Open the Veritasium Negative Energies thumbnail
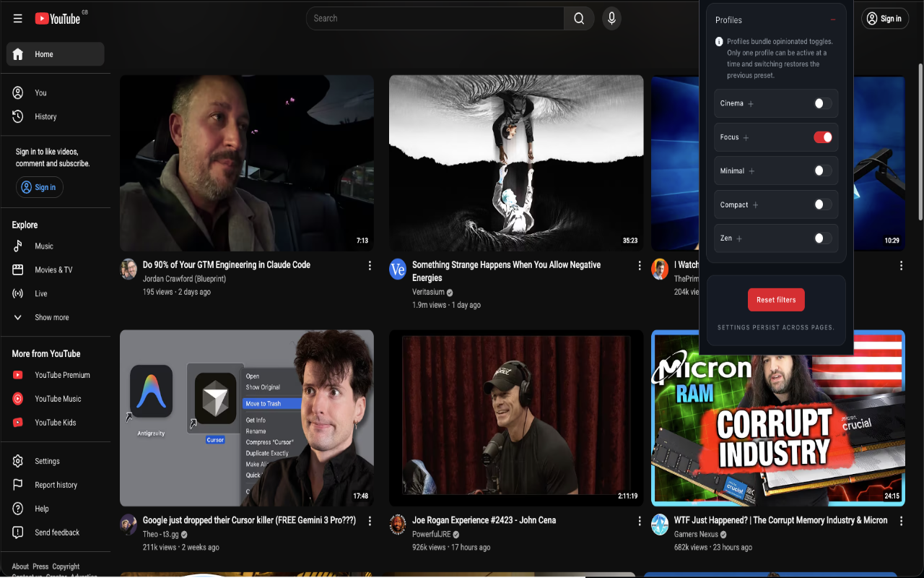Viewport: 924px width, 578px height. (516, 163)
